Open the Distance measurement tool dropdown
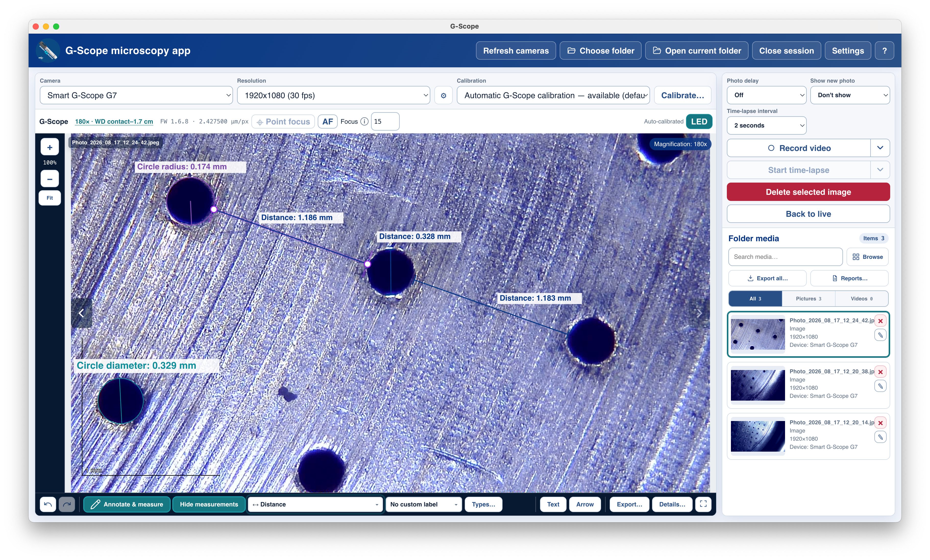Viewport: 930px width, 560px height. click(315, 504)
